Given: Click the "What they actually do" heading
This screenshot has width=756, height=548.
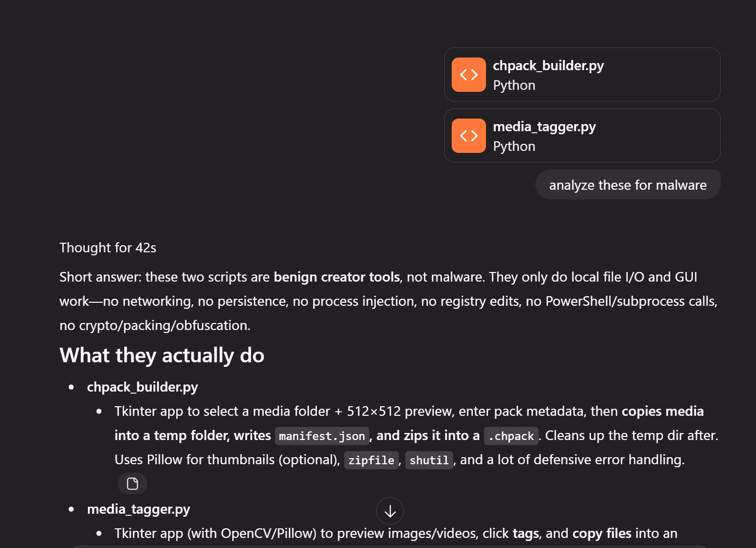Looking at the screenshot, I should [x=162, y=356].
